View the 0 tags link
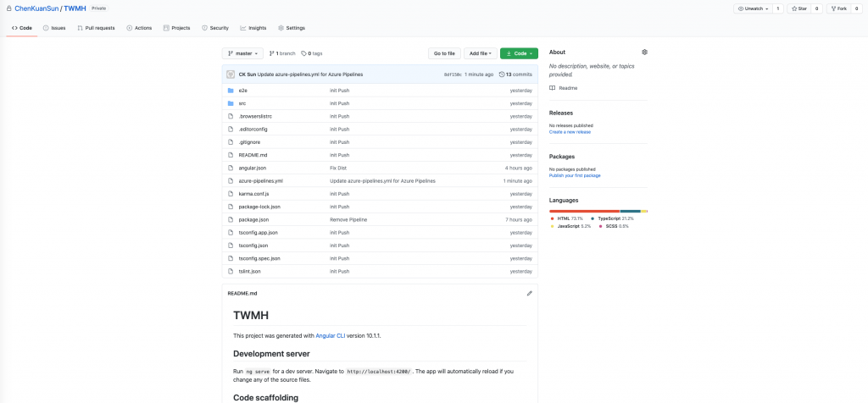Viewport: 868px width, 403px height. [x=312, y=53]
